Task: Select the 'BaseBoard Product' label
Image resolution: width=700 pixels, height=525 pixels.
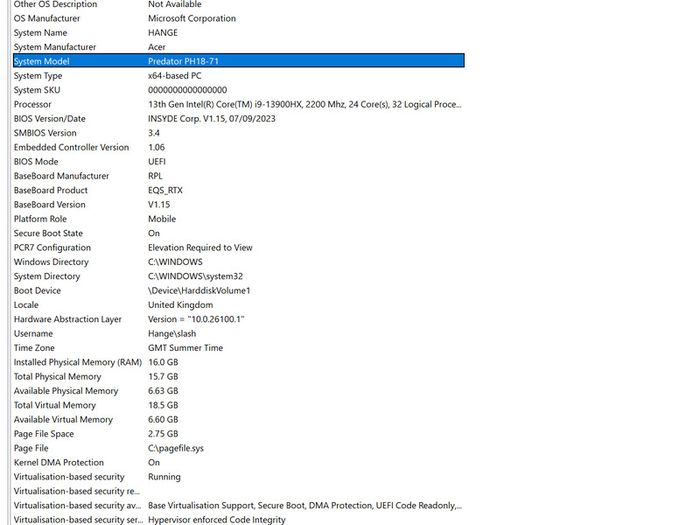Action: 51,190
